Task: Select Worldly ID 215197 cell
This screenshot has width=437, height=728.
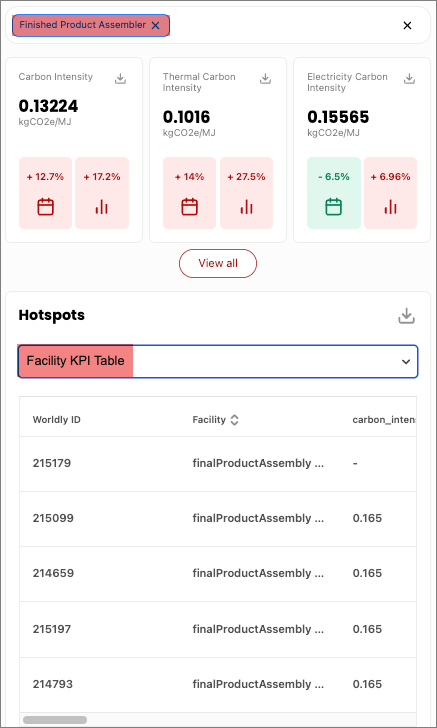Action: pos(52,629)
